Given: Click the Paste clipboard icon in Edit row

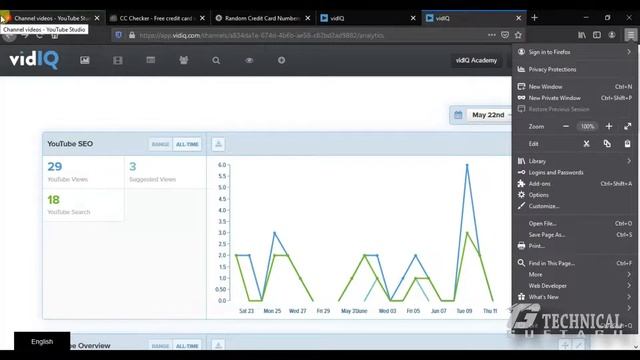Looking at the screenshot, I should click(x=627, y=144).
